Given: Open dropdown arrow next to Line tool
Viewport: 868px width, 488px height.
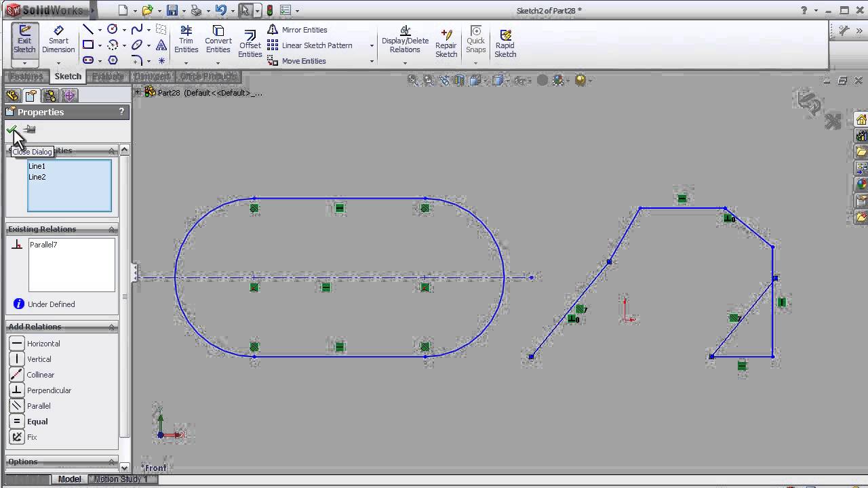Looking at the screenshot, I should click(100, 30).
